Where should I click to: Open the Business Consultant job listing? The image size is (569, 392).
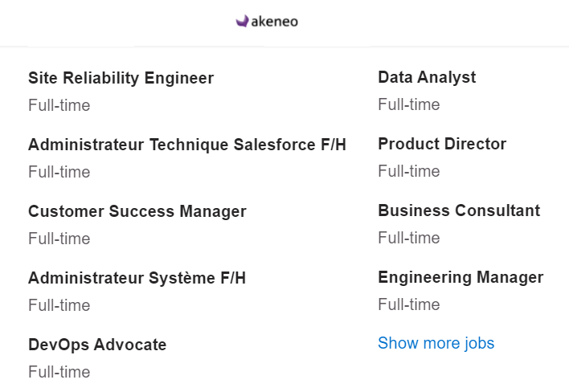(x=459, y=210)
